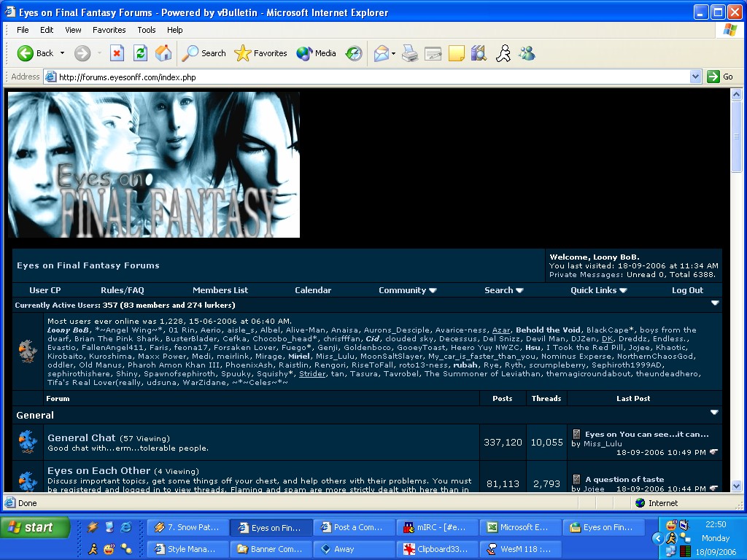Screen dimensions: 747x560
Task: Refresh the page with green arrows icon
Action: [140, 53]
